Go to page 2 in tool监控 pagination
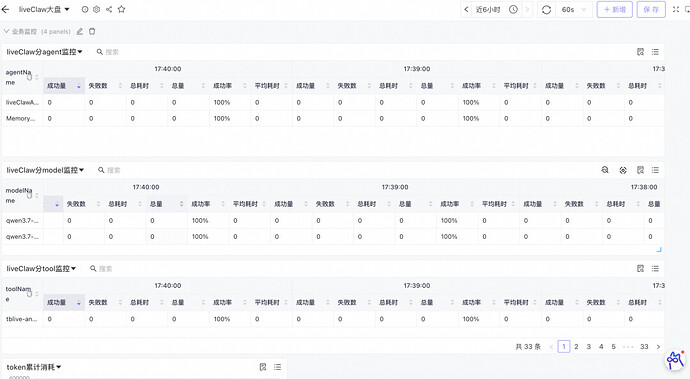The image size is (690, 379). (576, 346)
